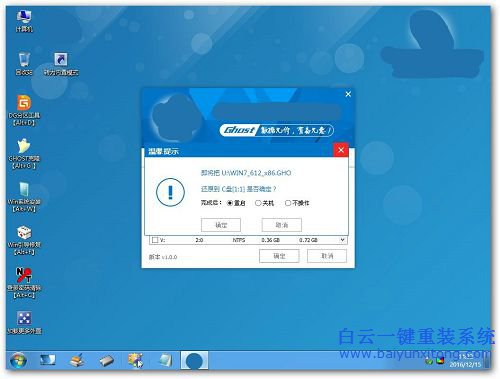
Task: Click the U:\WIN7_612_x86.GHO text
Action: (256, 173)
